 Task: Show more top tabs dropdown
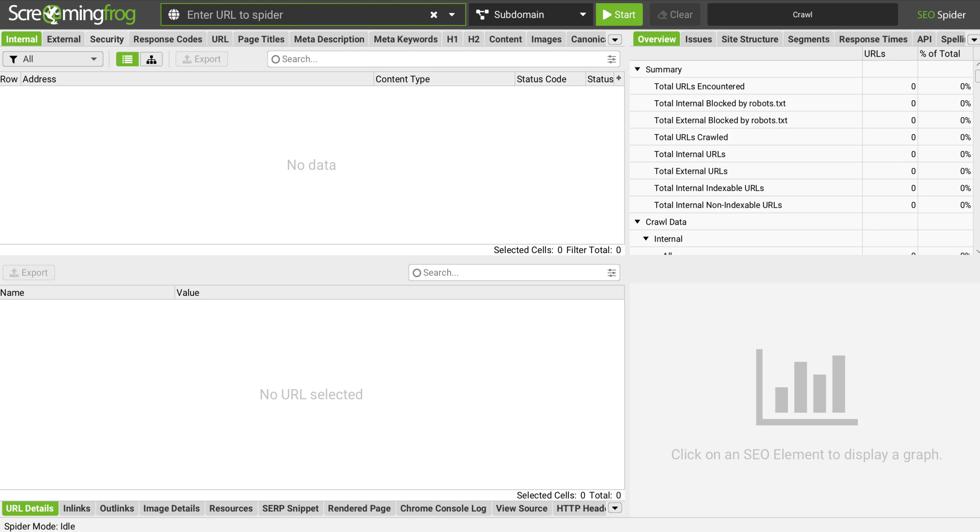(x=615, y=39)
